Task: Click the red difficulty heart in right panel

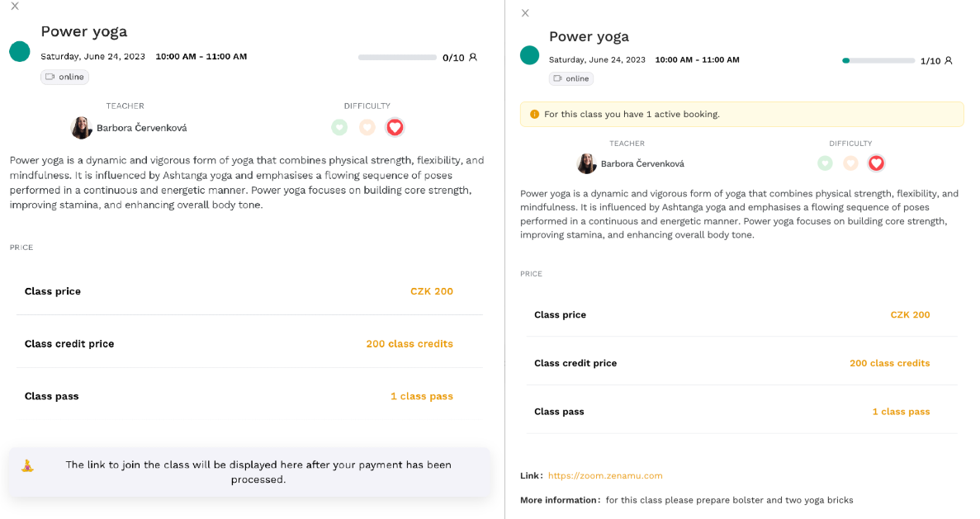Action: (876, 163)
